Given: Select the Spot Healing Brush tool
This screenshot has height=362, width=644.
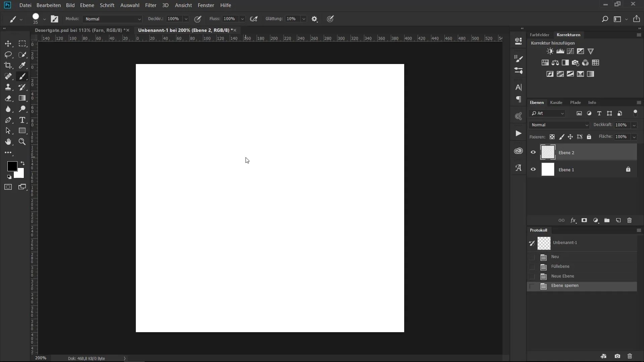Looking at the screenshot, I should click(x=8, y=76).
